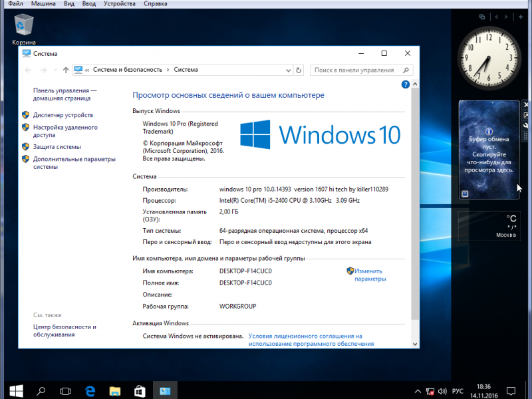Viewport: 532px width, 399px height.
Task: Open the license terms link Условия лицензионного соглашения
Action: click(x=311, y=340)
